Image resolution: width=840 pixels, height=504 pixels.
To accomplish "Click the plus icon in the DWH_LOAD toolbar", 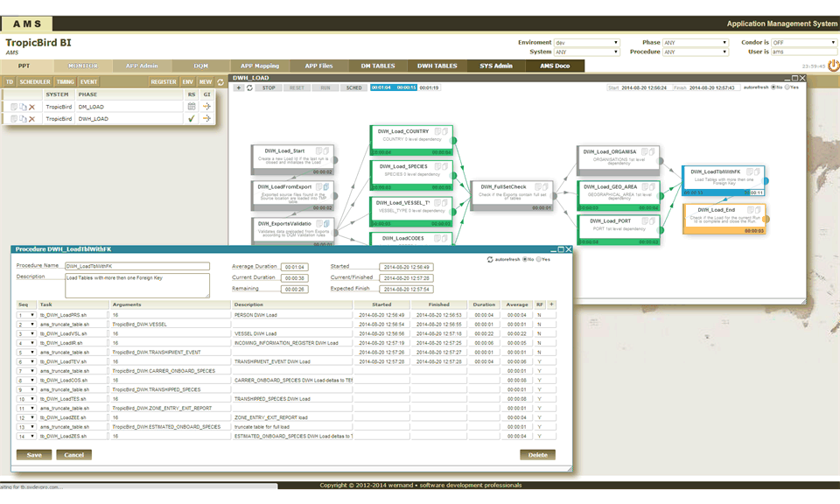I will 239,87.
